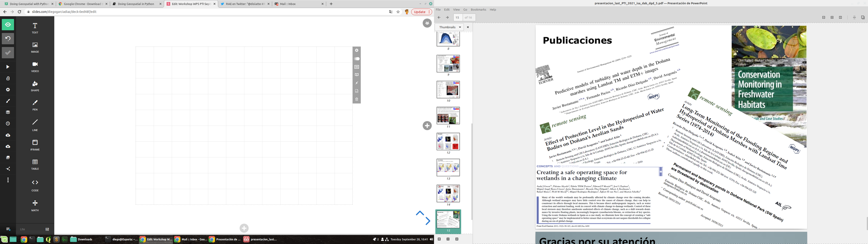This screenshot has width=868, height=244.
Task: Insert an IFRAME block
Action: [35, 145]
